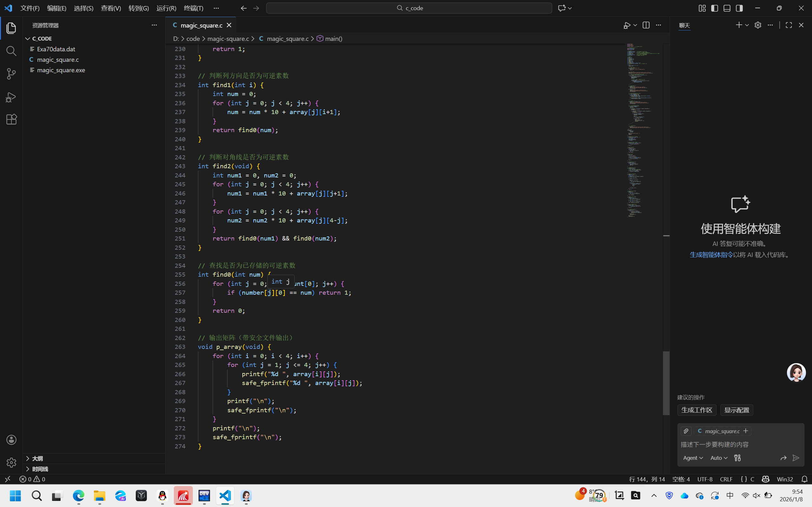Open the Run and Debug view

tap(11, 97)
